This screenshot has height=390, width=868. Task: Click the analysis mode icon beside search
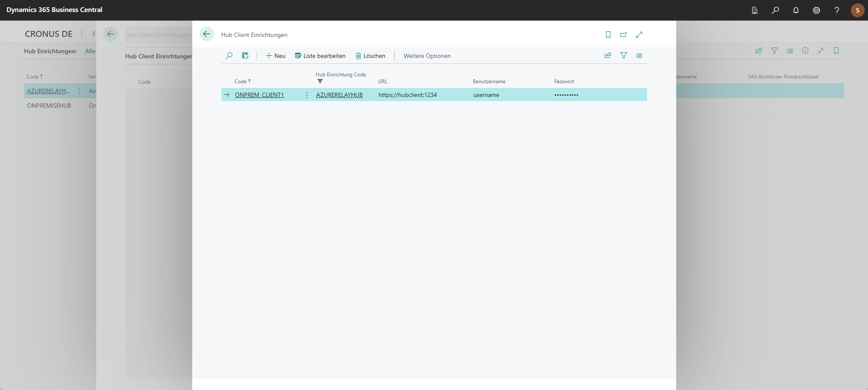[245, 56]
